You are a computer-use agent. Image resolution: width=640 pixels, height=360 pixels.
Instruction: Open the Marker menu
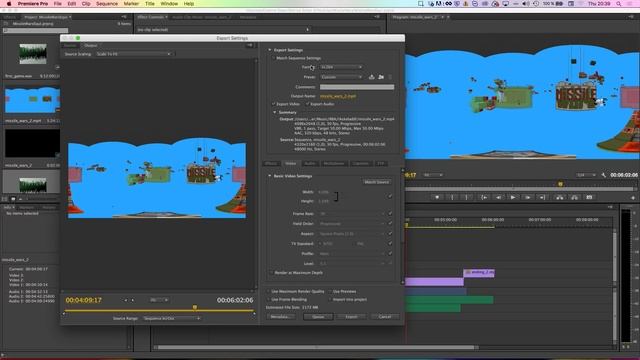[x=131, y=4]
